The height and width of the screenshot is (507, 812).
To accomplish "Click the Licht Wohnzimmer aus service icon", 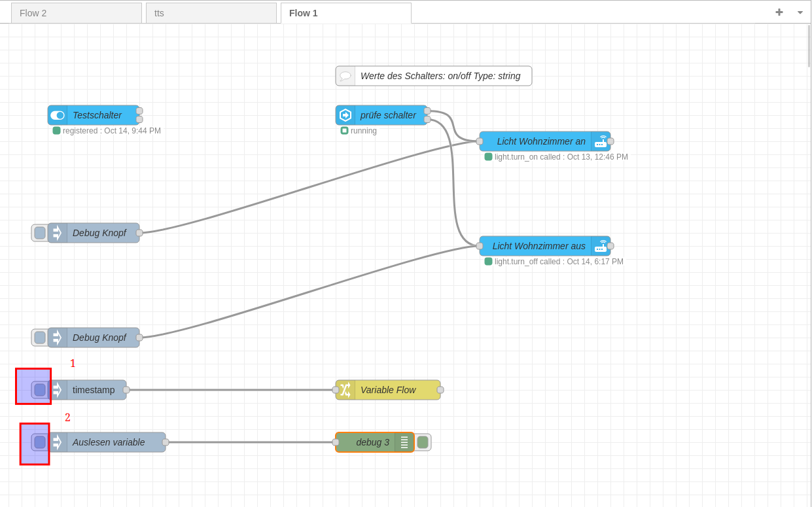I will point(601,246).
